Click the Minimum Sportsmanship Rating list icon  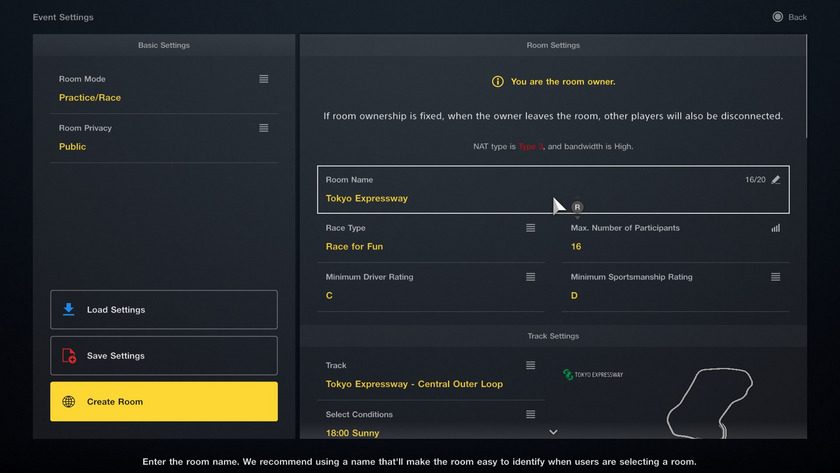(x=776, y=277)
